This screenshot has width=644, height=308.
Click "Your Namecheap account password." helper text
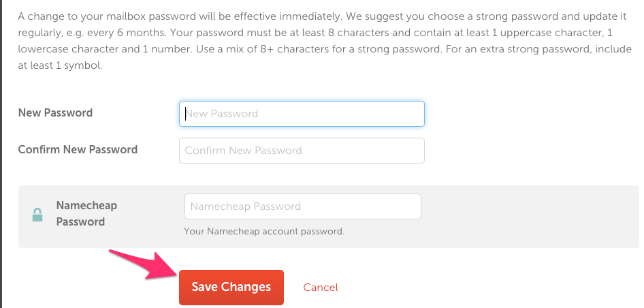[x=264, y=232]
